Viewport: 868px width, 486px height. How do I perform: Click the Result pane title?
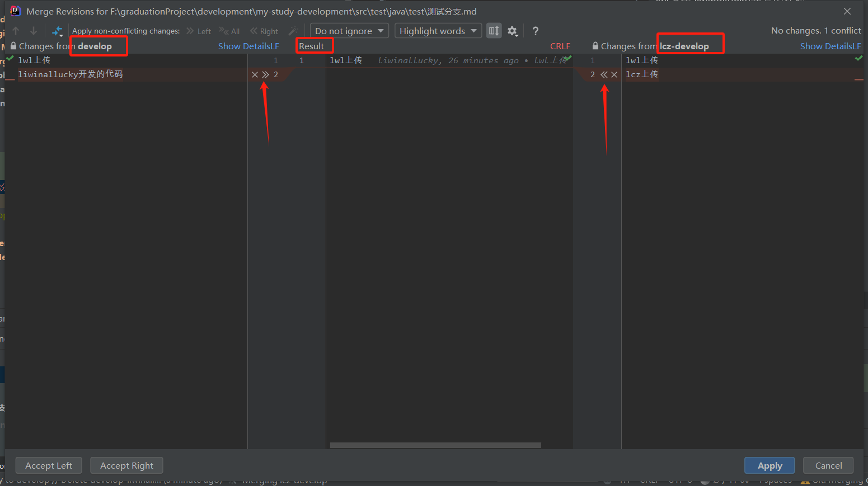pos(312,46)
